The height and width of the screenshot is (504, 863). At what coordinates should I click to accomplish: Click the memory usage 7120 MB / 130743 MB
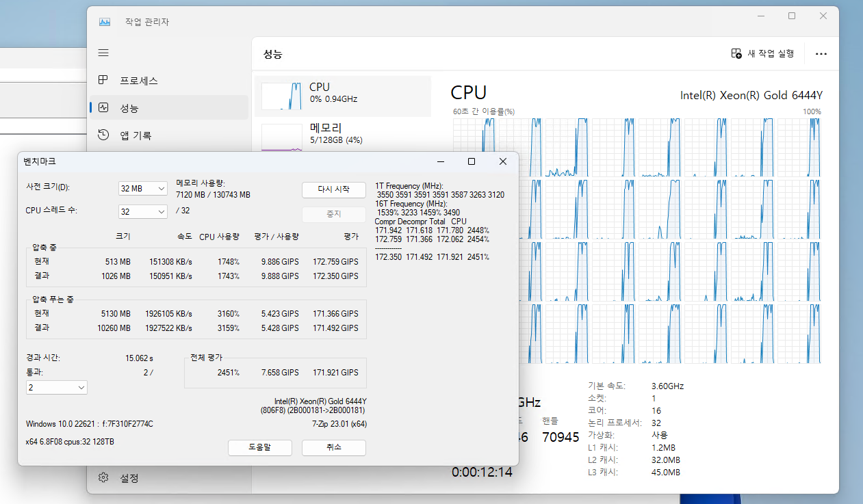point(214,195)
